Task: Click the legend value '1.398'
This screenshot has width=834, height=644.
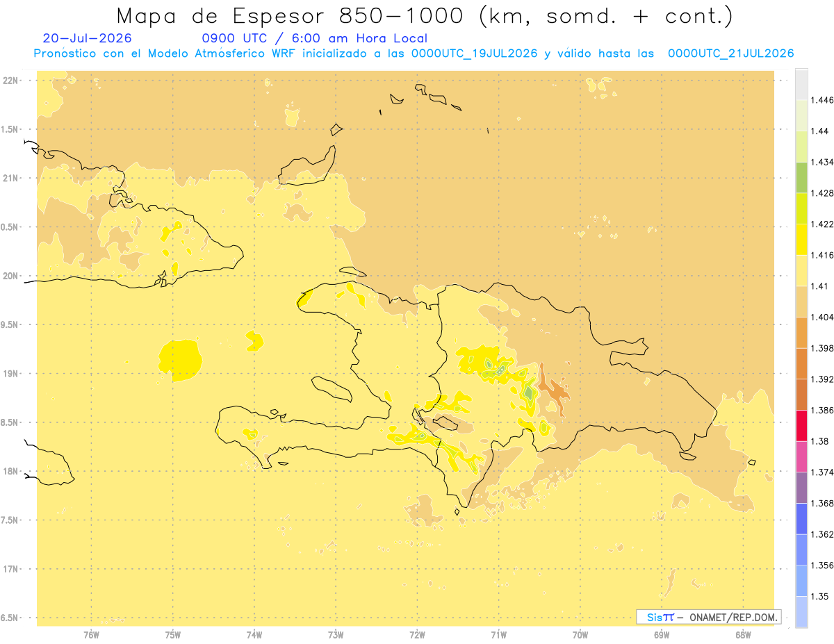Action: [824, 348]
